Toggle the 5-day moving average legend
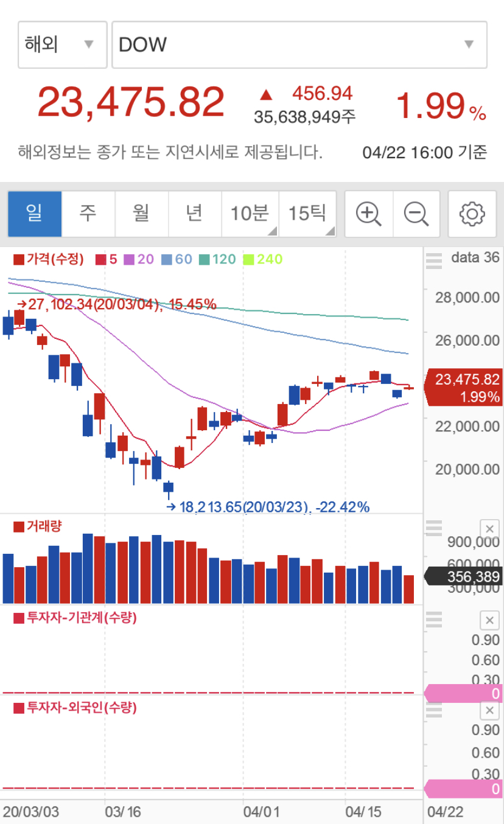 106,259
